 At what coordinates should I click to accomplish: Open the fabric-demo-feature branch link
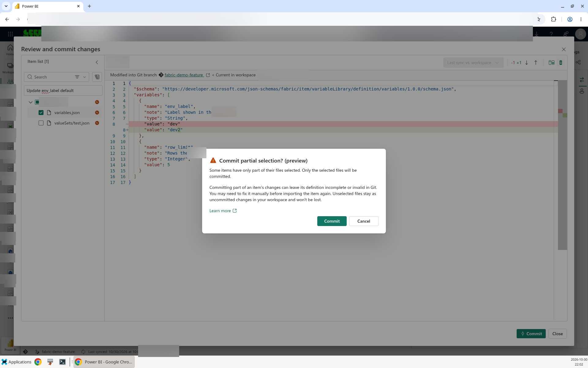pyautogui.click(x=184, y=75)
